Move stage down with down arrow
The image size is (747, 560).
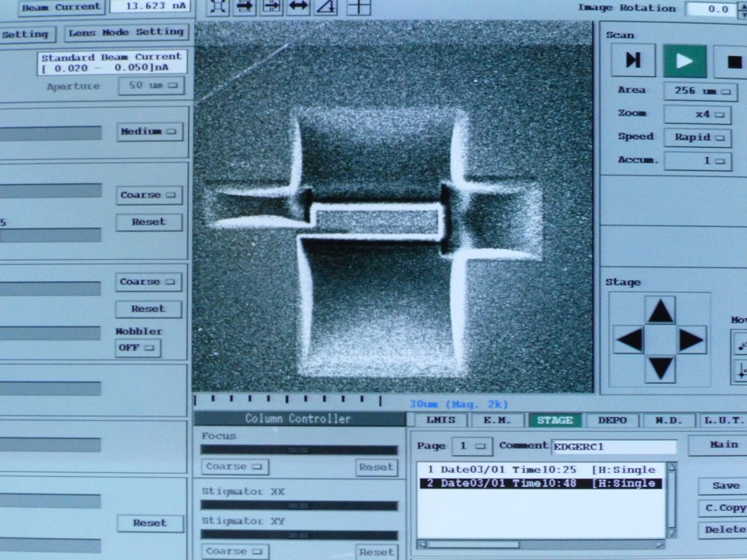coord(660,369)
